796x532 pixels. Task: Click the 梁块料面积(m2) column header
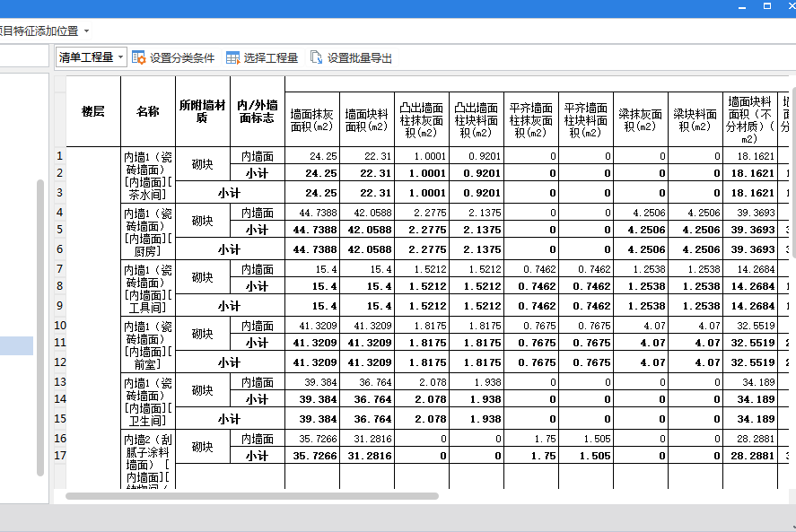pos(696,120)
